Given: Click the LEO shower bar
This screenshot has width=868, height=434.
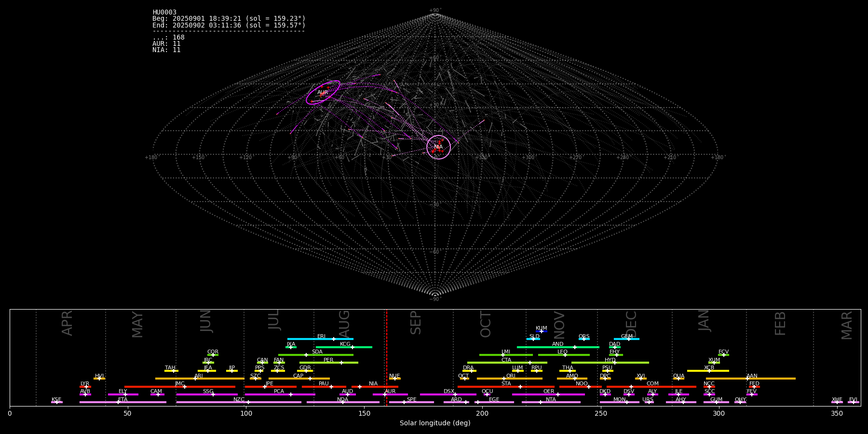Looking at the screenshot, I should (564, 355).
